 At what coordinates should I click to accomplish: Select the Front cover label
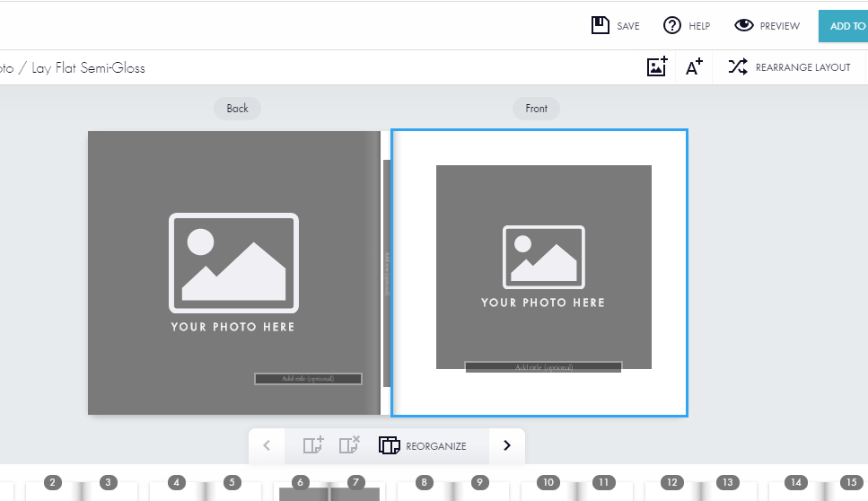coord(536,109)
